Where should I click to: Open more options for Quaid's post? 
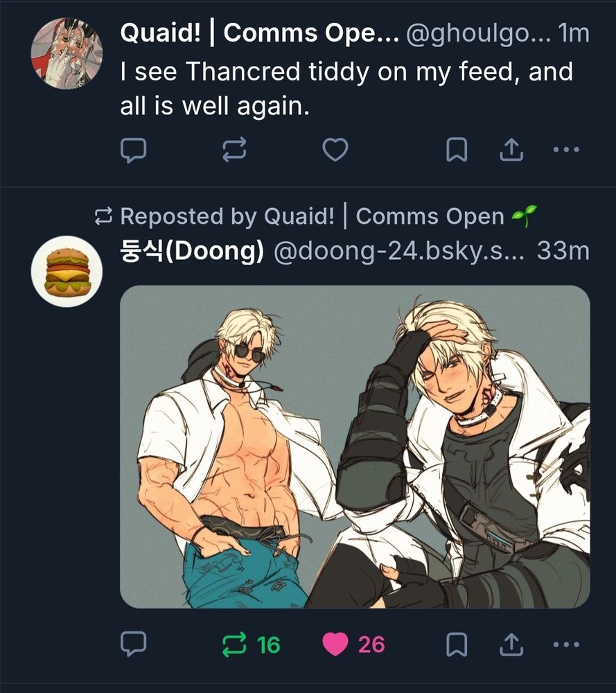pyautogui.click(x=566, y=150)
